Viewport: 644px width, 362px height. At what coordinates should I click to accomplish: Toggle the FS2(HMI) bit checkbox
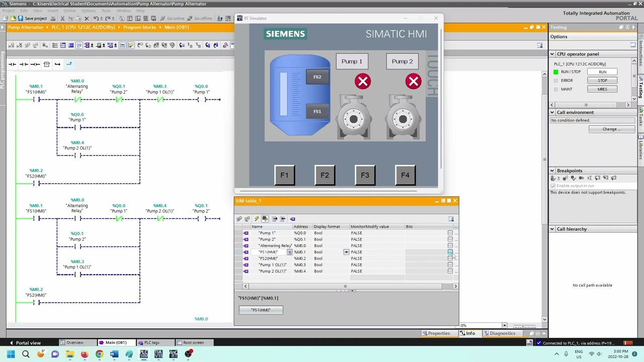450,258
